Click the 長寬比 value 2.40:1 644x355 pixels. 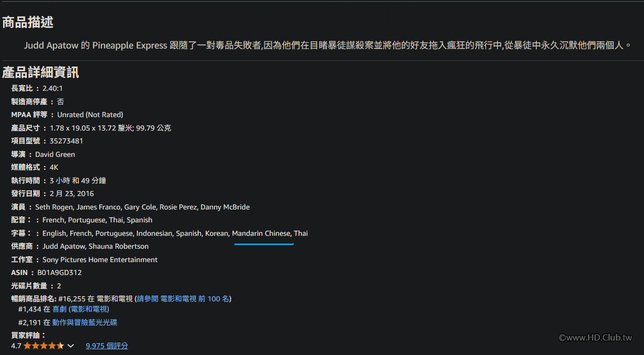[53, 88]
